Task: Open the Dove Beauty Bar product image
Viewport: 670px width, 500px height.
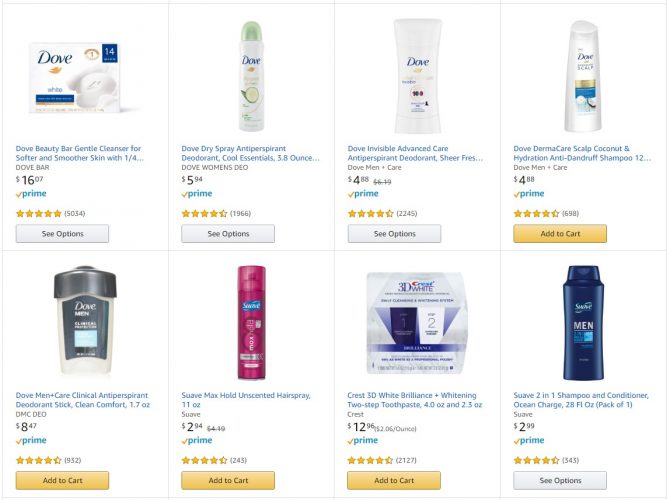Action: click(x=75, y=78)
